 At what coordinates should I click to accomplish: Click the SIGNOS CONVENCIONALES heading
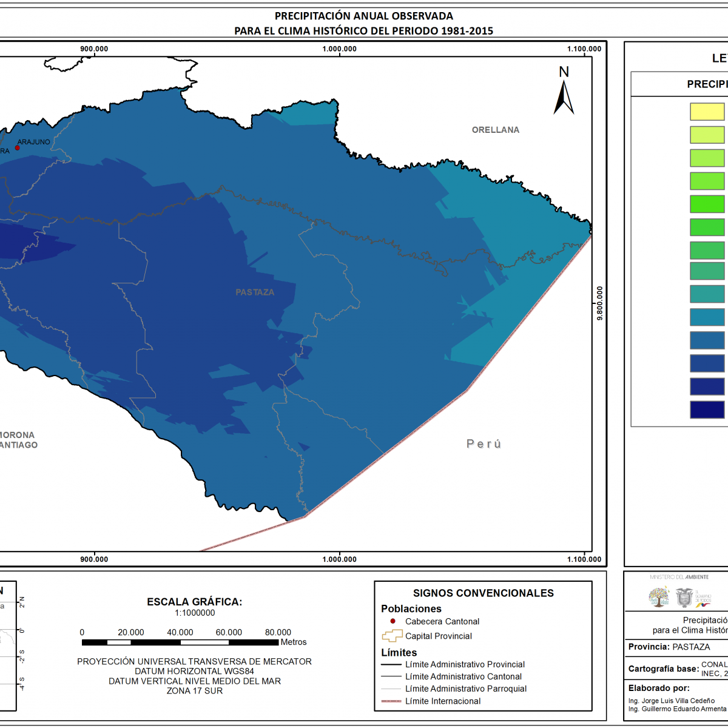pyautogui.click(x=484, y=593)
